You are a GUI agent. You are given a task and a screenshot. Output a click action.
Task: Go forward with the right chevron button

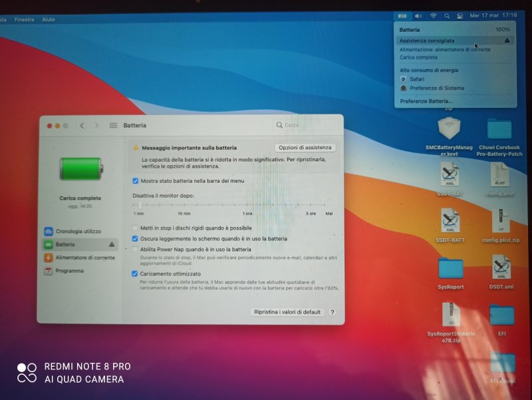tap(96, 126)
